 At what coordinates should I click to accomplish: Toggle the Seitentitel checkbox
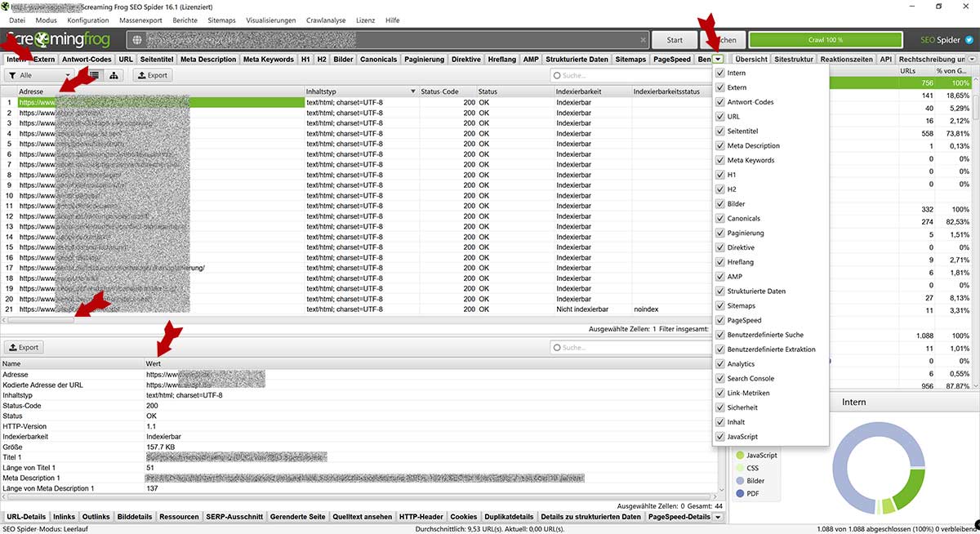pos(719,131)
